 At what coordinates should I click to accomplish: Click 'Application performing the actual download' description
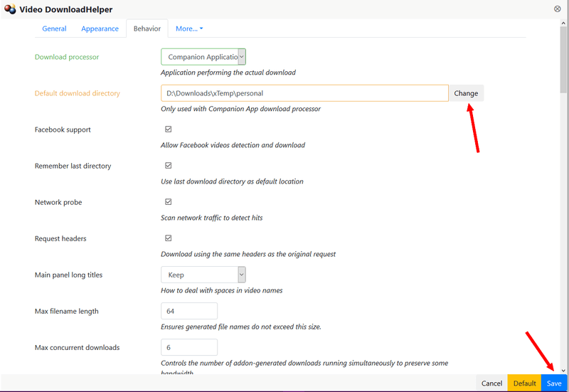[228, 73]
